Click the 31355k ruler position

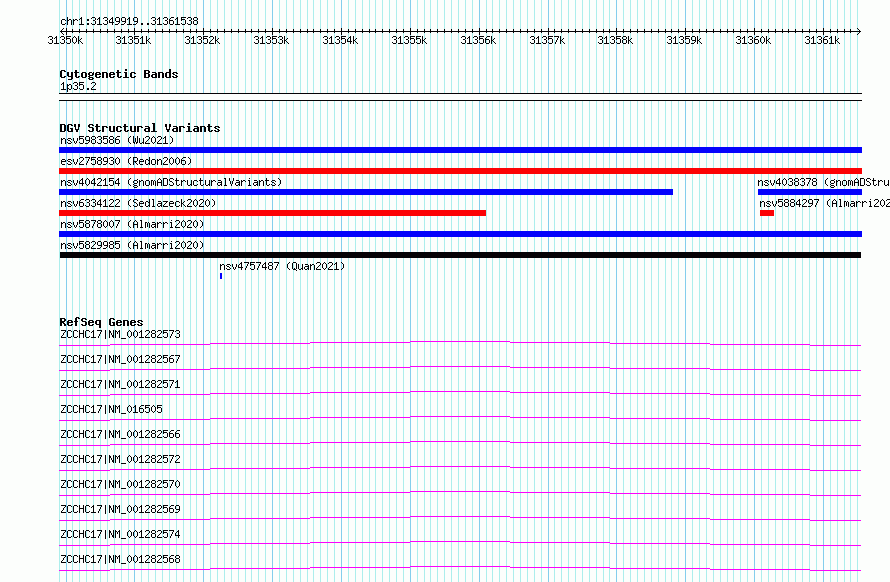(409, 40)
